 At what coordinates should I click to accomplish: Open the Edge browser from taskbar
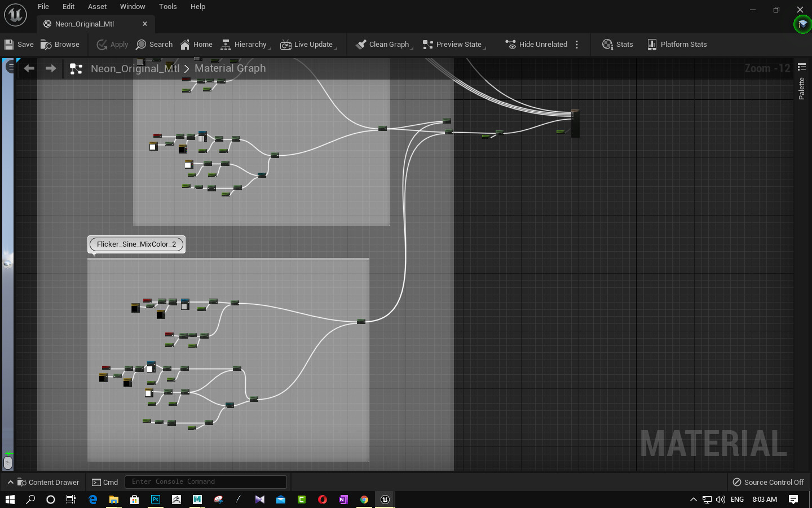click(x=92, y=500)
